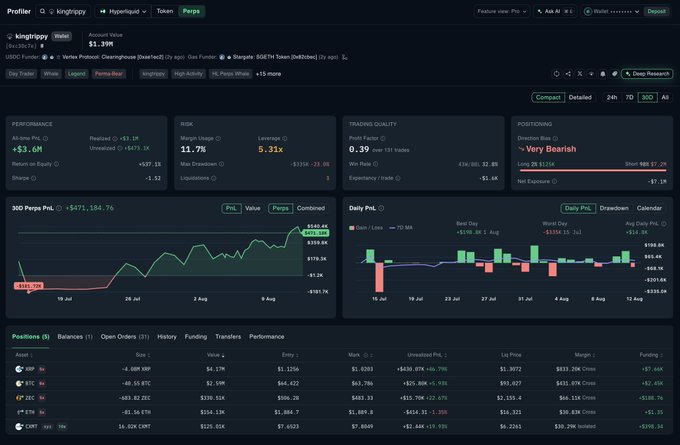The width and height of the screenshot is (680, 445).
Task: Click the tag label icon near Deep Research
Action: tap(615, 74)
